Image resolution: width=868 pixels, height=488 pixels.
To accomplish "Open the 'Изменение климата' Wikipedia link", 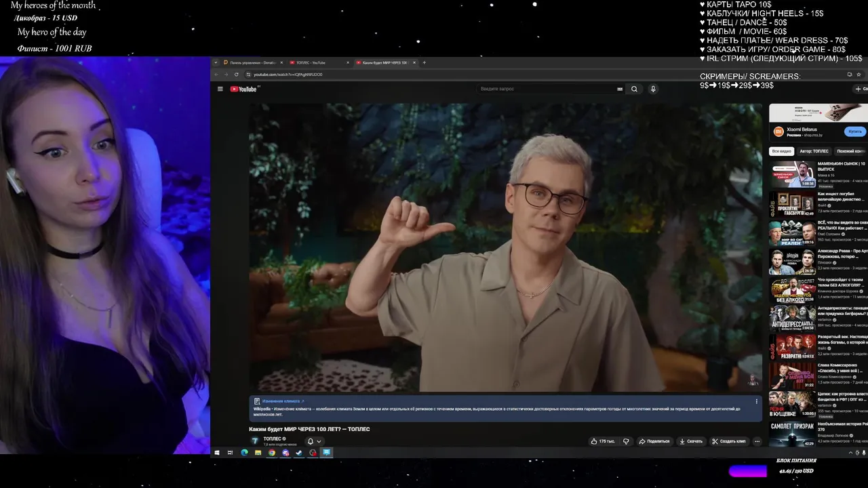I will coord(281,401).
